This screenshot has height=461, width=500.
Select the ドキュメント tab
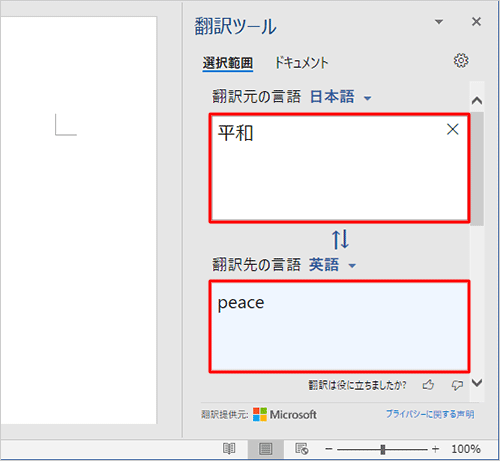click(301, 63)
